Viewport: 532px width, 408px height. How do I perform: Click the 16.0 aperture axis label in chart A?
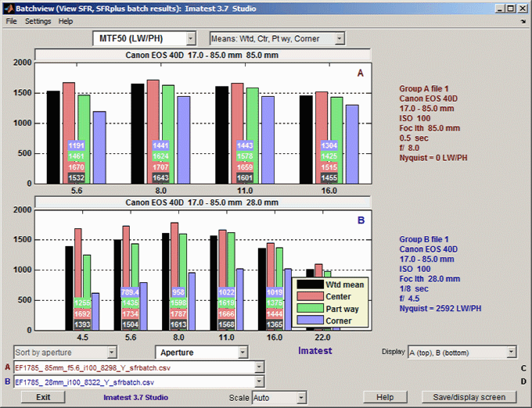(x=329, y=191)
